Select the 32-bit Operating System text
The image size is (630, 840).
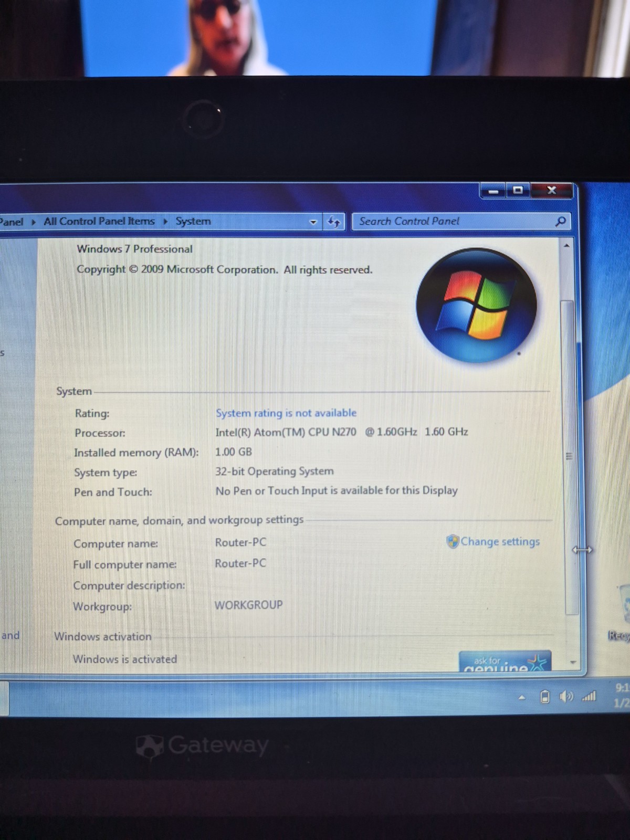pos(274,471)
